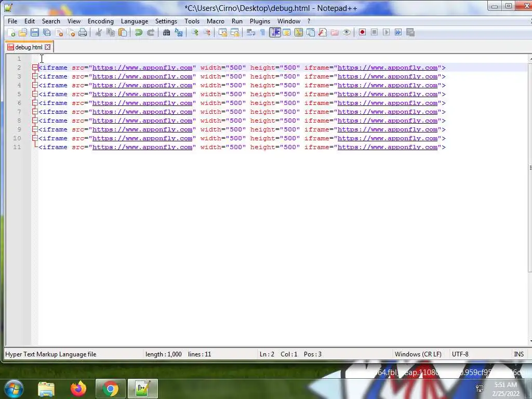Screen dimensions: 532x399
Task: Undo the last edit with the green arrow
Action: coord(138,33)
